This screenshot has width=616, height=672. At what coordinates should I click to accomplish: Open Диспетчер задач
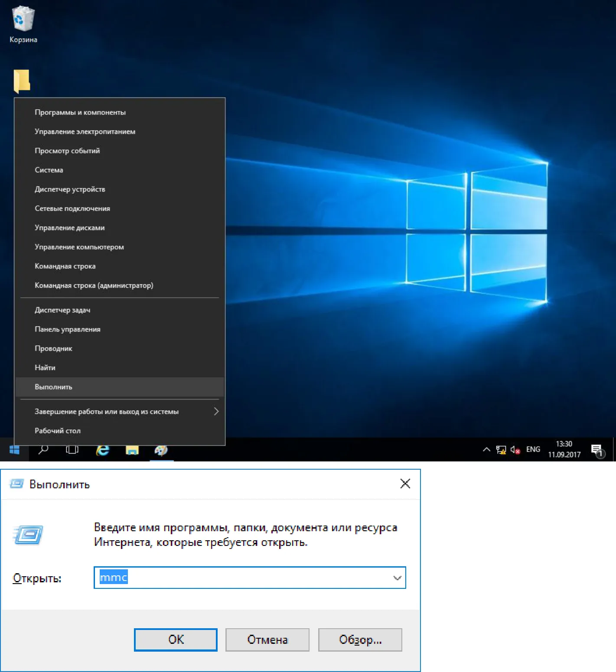tap(120, 310)
